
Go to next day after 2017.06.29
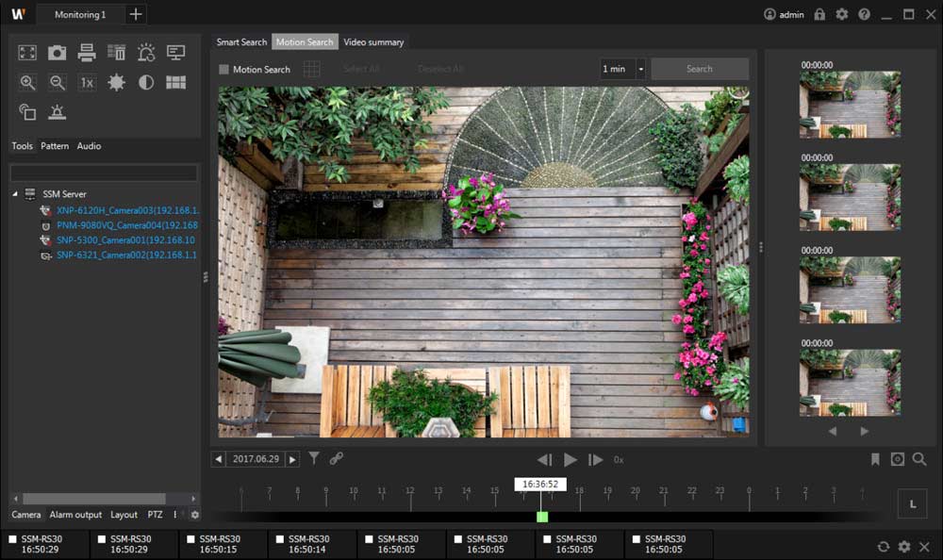coord(292,459)
